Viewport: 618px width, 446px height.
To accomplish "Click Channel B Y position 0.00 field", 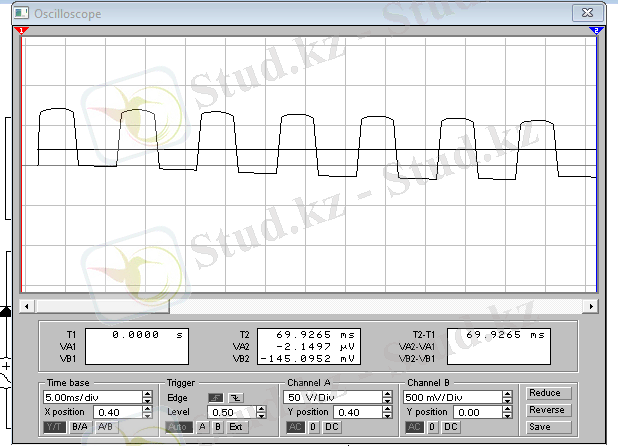I will 478,412.
